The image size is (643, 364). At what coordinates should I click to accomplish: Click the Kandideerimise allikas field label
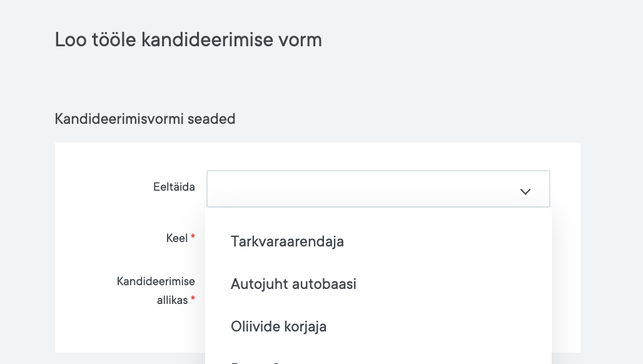tap(156, 290)
